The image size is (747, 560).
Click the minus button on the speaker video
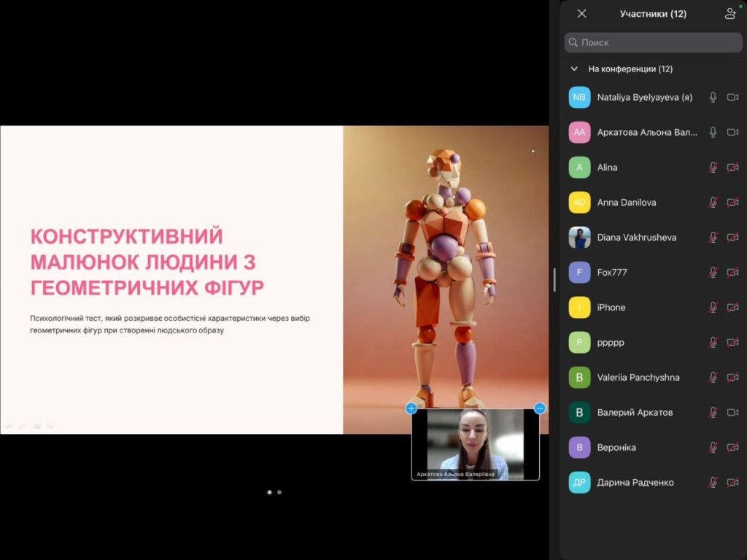[540, 408]
